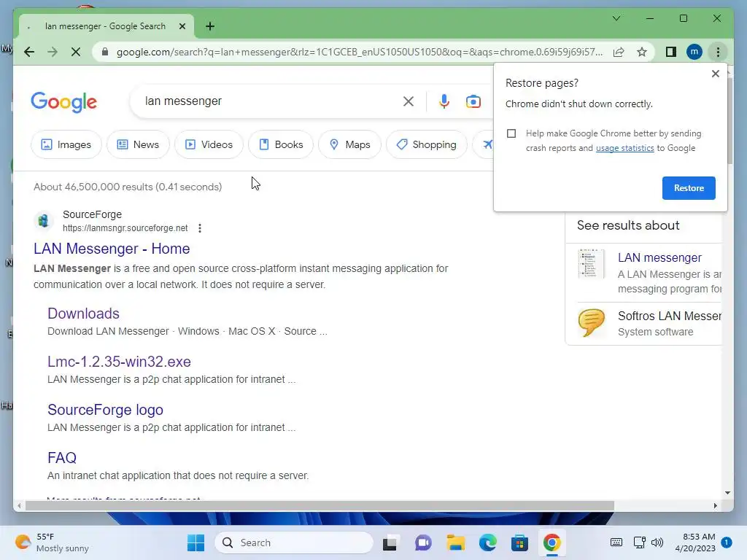Close the lan messenger tab

(182, 26)
